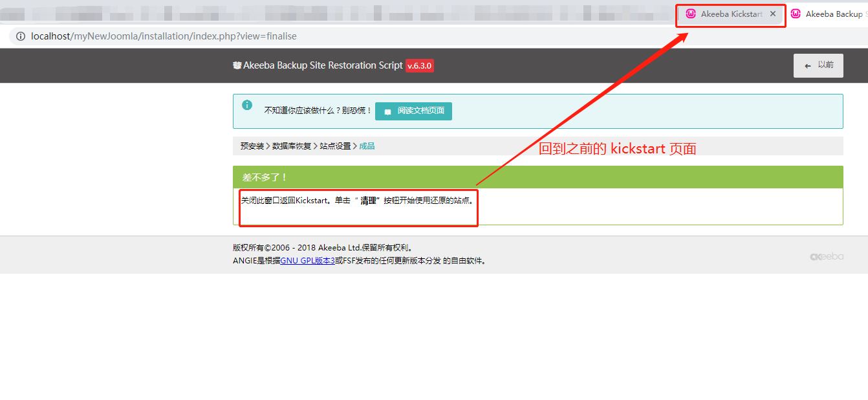Open the GNU GPL版本3 license link
The height and width of the screenshot is (400, 868).
(307, 261)
